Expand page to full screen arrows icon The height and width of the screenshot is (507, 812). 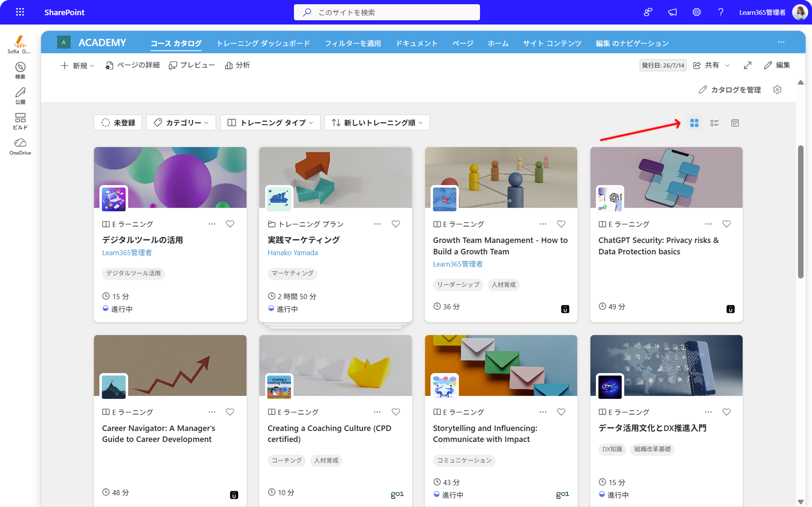[747, 65]
